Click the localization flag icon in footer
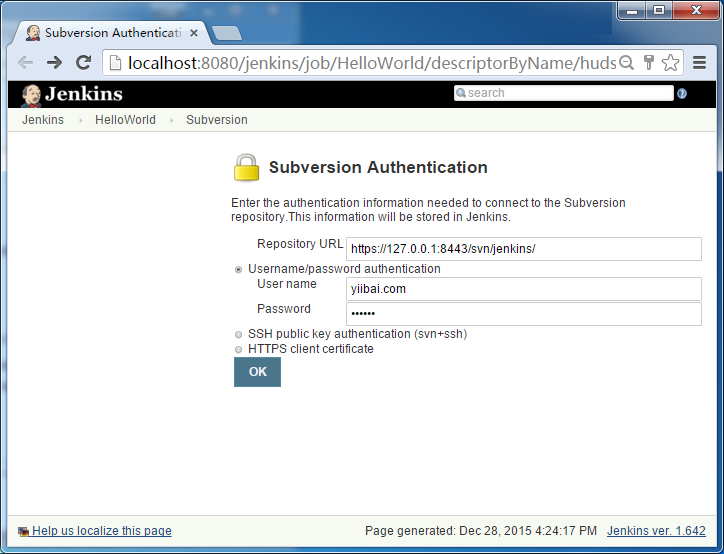 [23, 531]
